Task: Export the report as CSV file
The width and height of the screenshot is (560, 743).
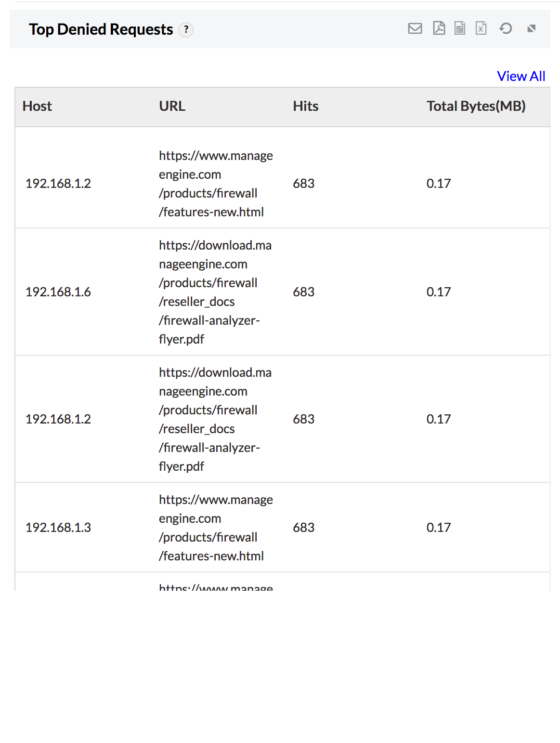Action: (460, 29)
